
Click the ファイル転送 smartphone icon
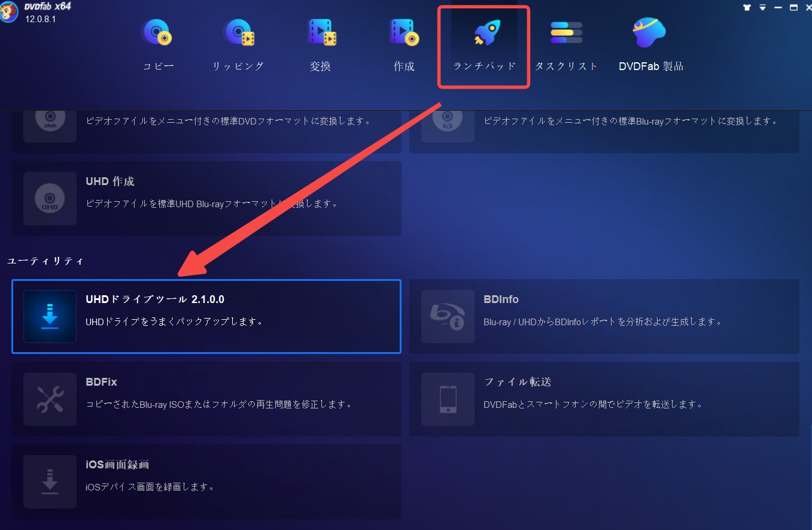tap(448, 399)
